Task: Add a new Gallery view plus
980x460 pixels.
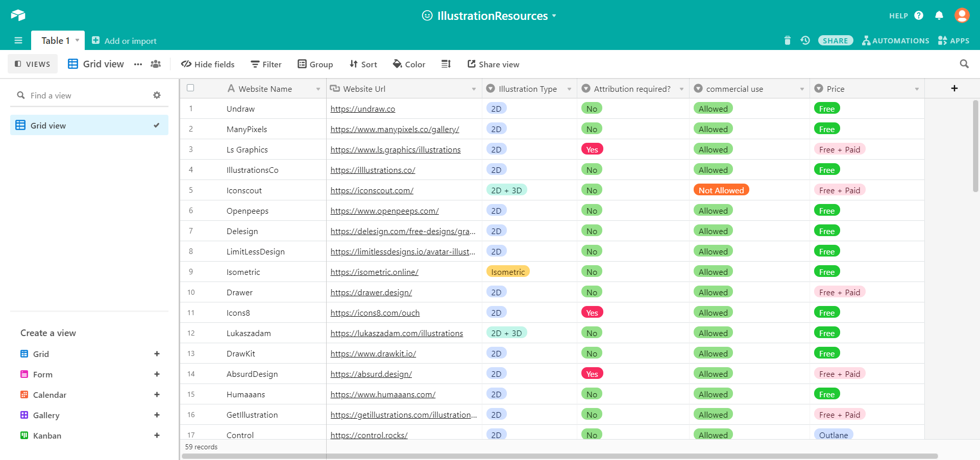Action: click(157, 415)
